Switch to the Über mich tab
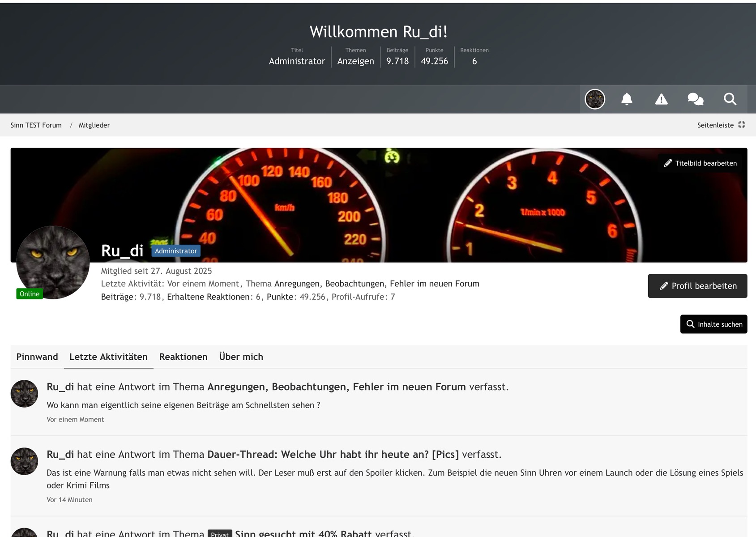 click(241, 357)
